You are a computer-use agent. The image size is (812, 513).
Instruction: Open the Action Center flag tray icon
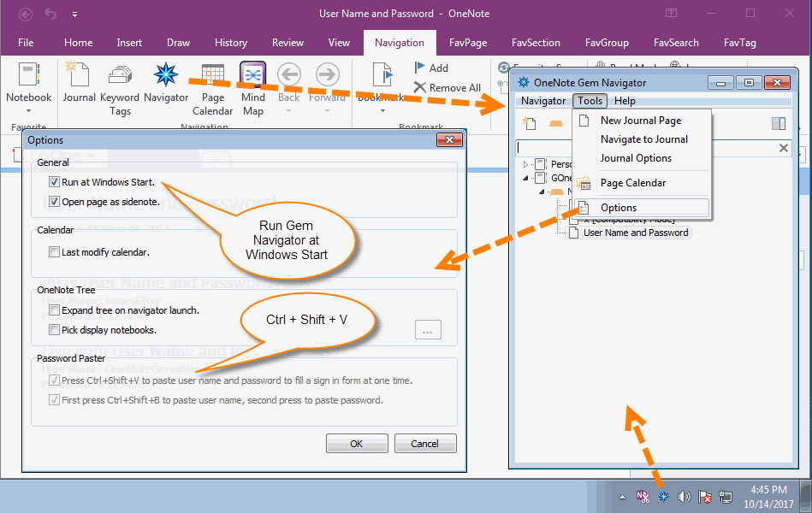tap(704, 497)
